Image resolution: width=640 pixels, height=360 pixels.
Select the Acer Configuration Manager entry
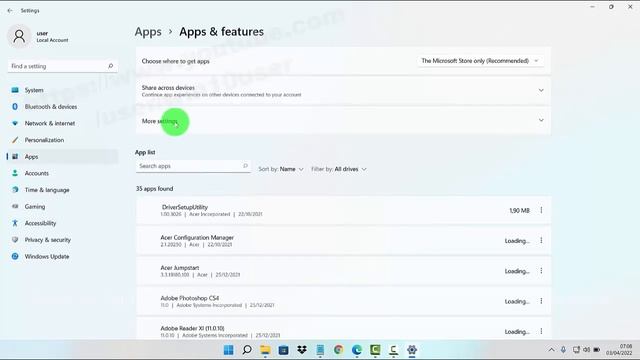pyautogui.click(x=343, y=240)
